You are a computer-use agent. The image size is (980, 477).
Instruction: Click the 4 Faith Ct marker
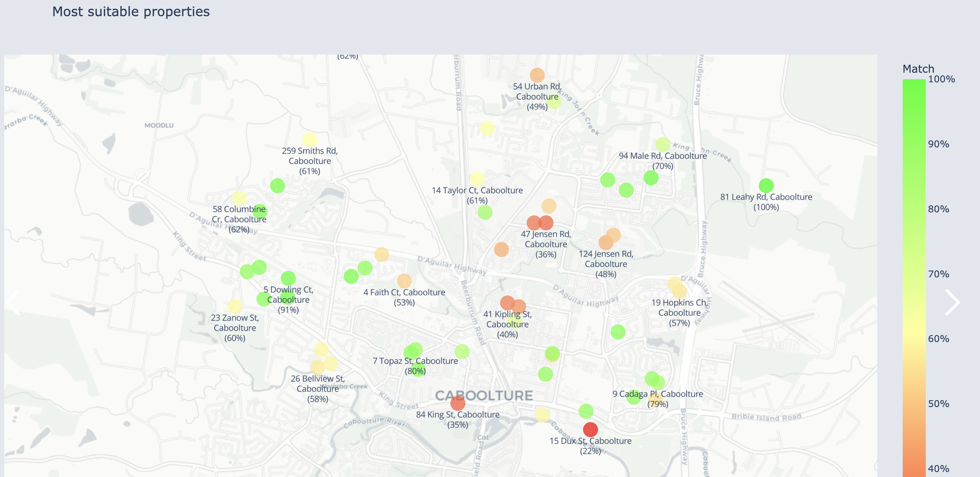tap(404, 281)
